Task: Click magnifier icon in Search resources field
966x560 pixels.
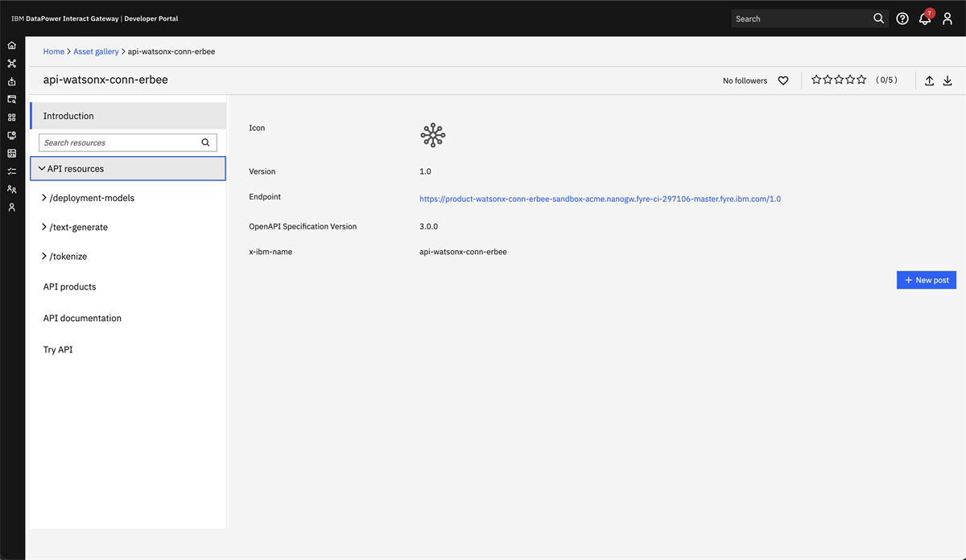Action: coord(205,142)
